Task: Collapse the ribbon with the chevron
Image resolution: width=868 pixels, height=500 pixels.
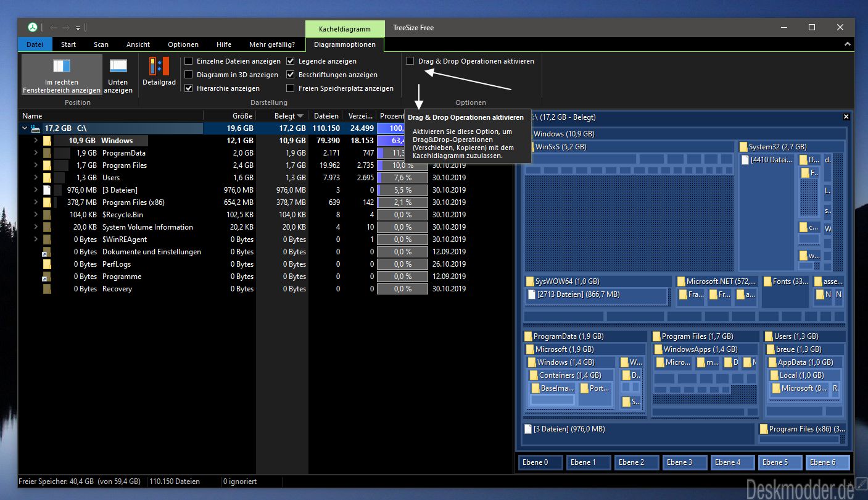Action: tap(848, 45)
